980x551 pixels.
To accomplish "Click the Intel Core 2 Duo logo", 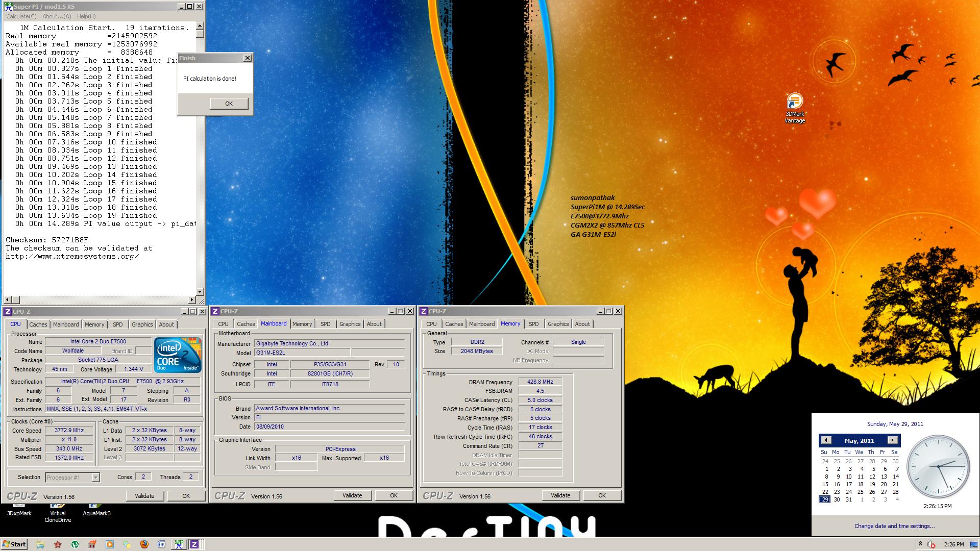I will [178, 355].
